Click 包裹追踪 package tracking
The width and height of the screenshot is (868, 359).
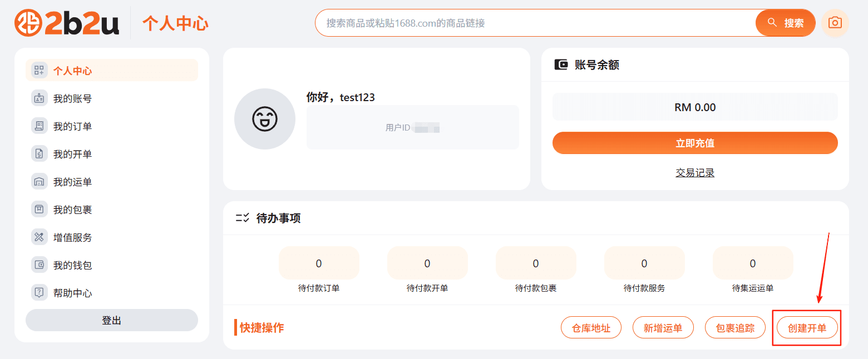point(735,327)
